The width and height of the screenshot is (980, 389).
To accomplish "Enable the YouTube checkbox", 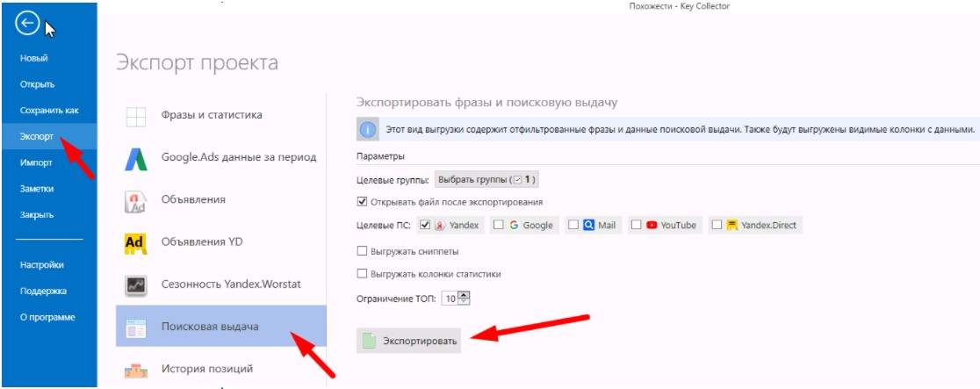I will 636,225.
